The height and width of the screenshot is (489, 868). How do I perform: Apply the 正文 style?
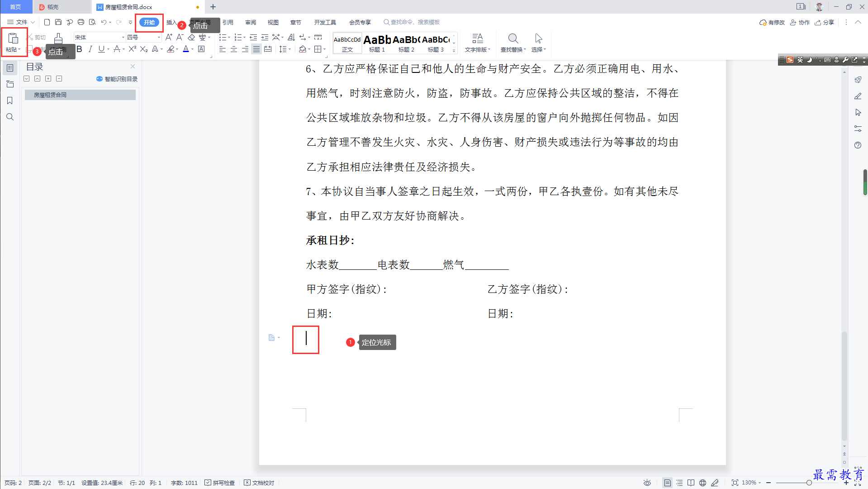click(347, 43)
